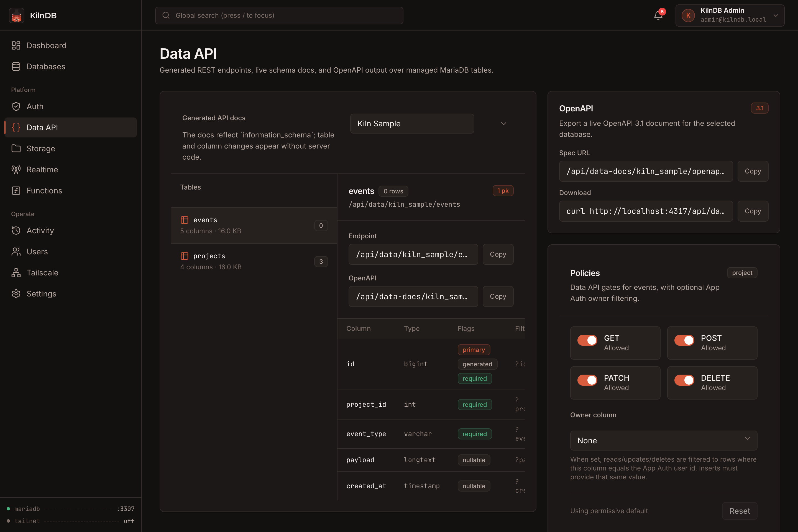Open the Storage section
The height and width of the screenshot is (532, 798).
71,149
